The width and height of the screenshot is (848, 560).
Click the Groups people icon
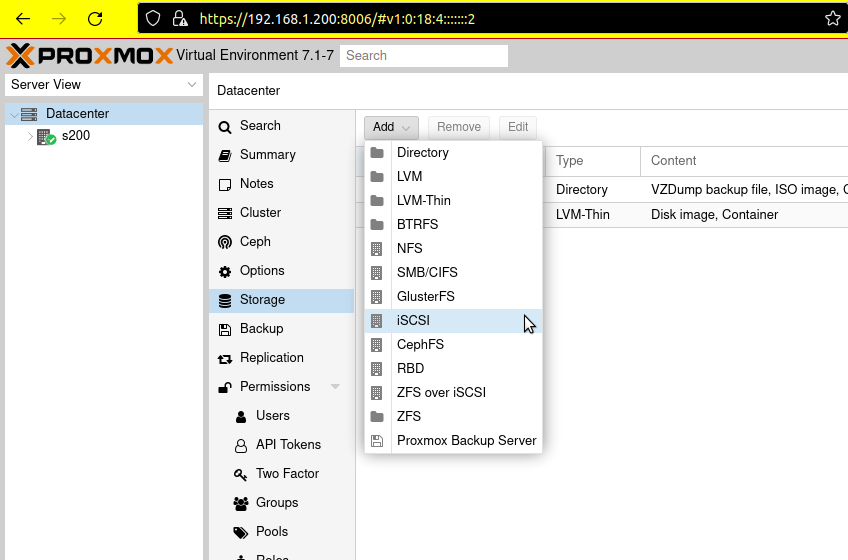coord(241,503)
